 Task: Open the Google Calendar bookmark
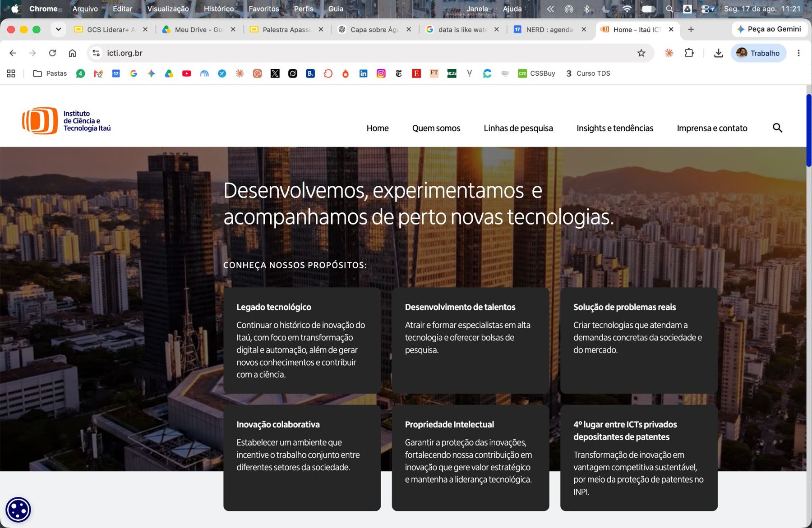[116, 73]
